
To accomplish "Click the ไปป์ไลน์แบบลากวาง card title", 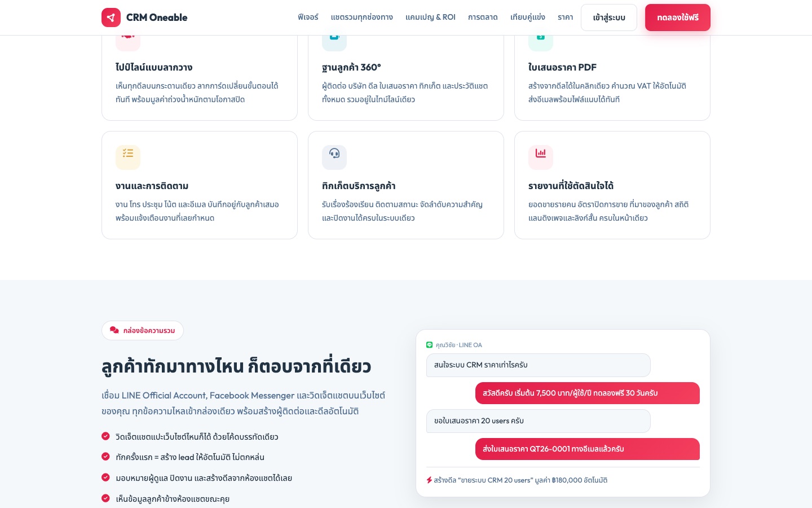I will pyautogui.click(x=154, y=67).
